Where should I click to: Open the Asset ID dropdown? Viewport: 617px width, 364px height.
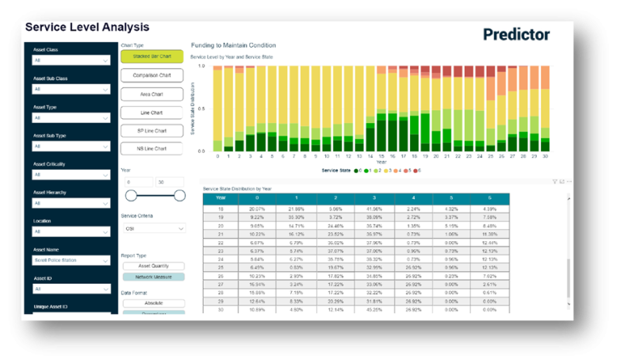coord(71,289)
